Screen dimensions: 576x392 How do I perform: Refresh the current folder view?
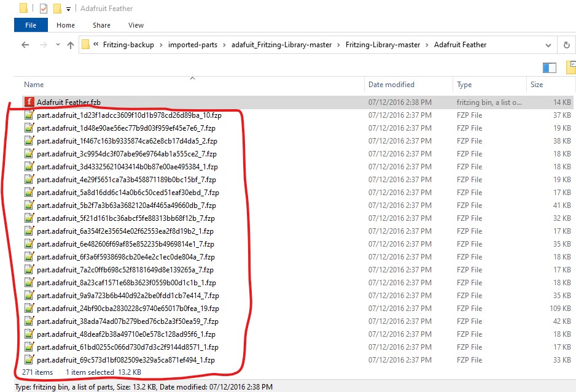click(566, 45)
